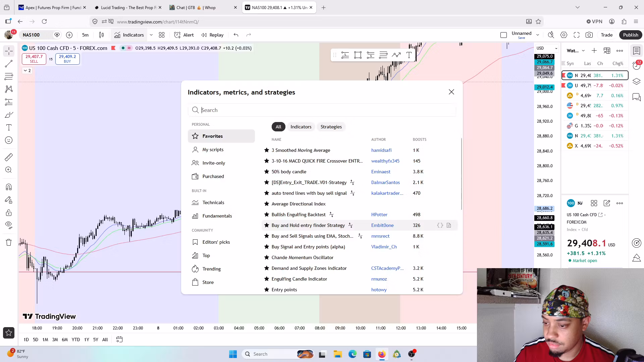
Task: Click the SELL 29,407.7 button
Action: [34, 59]
